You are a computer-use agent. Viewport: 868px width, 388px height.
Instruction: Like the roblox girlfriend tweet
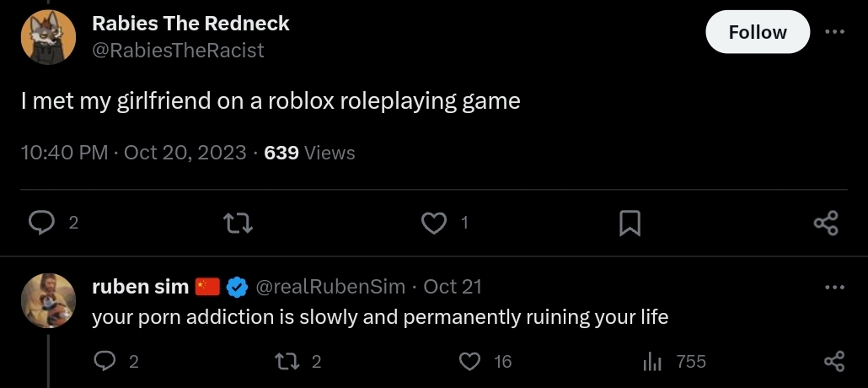[433, 223]
